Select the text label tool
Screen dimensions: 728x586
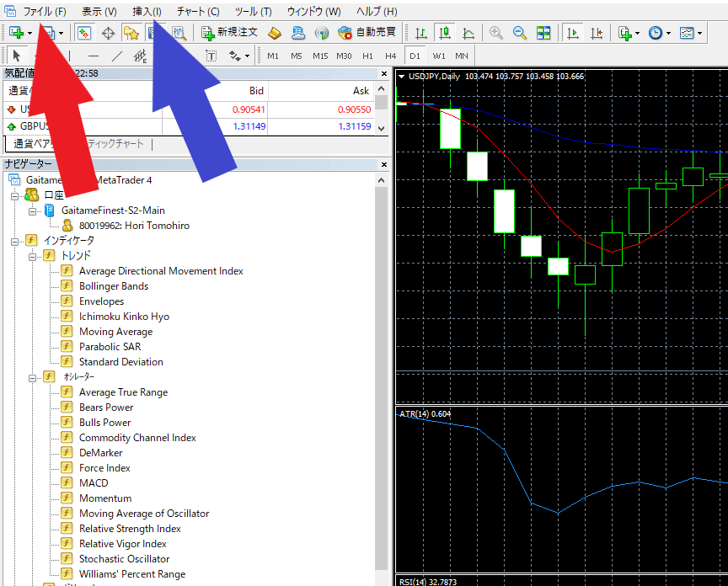(x=211, y=56)
